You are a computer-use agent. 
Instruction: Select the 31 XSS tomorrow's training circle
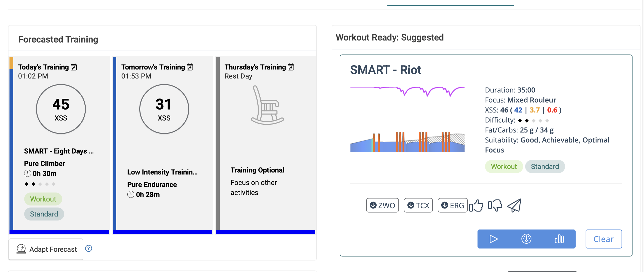click(164, 109)
